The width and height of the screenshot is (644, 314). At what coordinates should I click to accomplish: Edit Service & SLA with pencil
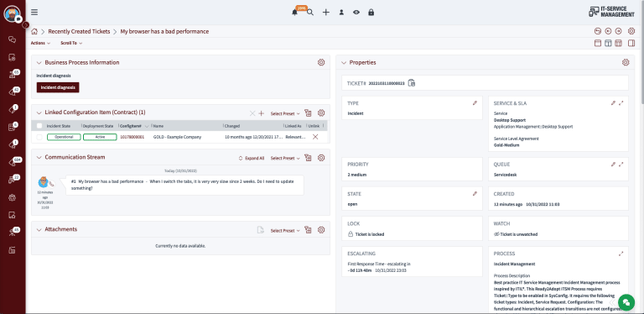pyautogui.click(x=613, y=103)
